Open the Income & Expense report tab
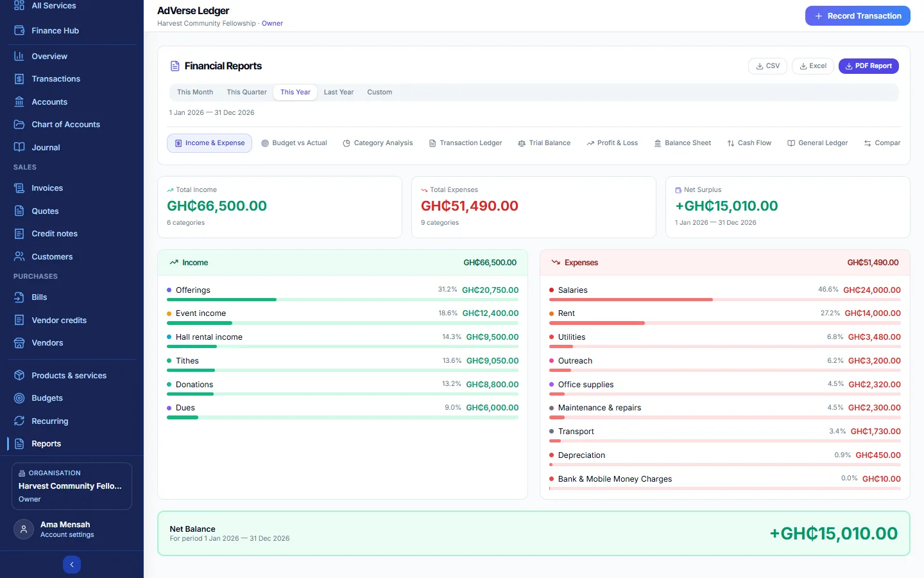Screen dimensions: 924x578 pyautogui.click(x=209, y=143)
